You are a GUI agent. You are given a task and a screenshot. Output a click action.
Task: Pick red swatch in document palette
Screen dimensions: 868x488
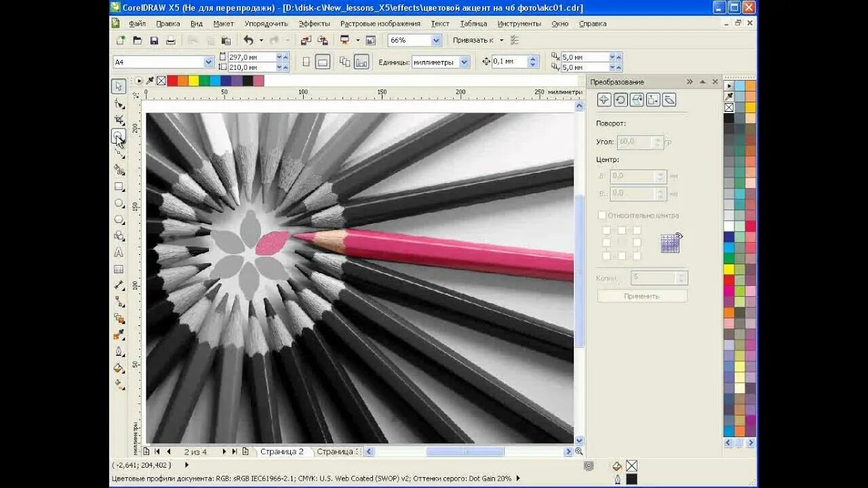pos(172,81)
